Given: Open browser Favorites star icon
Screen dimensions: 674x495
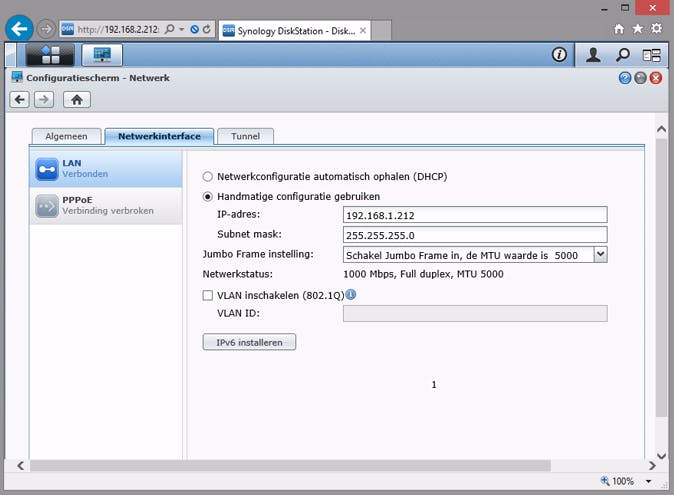Looking at the screenshot, I should coord(637,29).
